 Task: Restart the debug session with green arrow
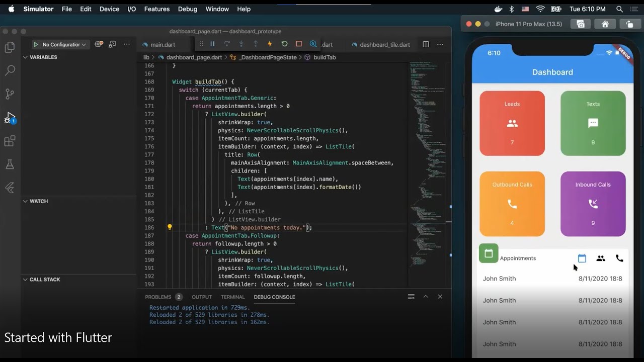click(x=284, y=44)
